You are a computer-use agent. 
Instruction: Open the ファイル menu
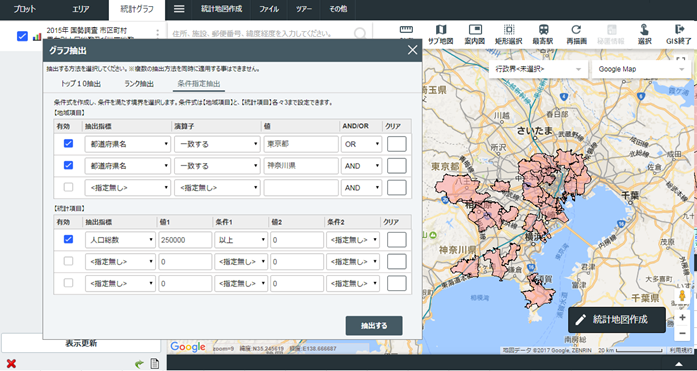(269, 9)
